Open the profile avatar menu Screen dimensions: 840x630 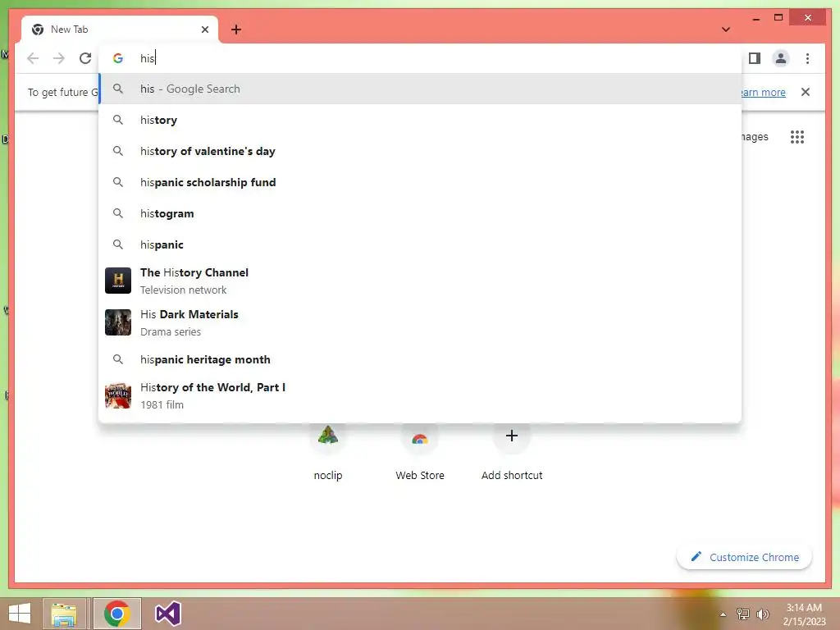click(781, 58)
